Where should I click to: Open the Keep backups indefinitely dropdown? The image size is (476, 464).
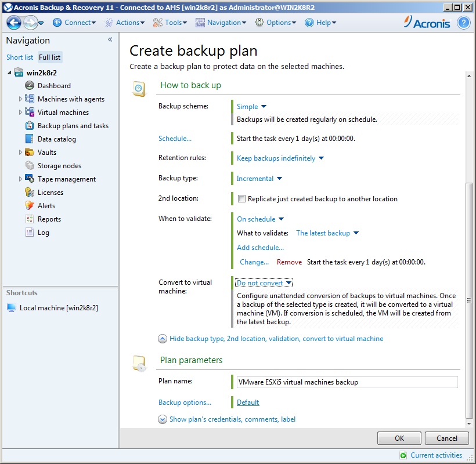pyautogui.click(x=280, y=158)
